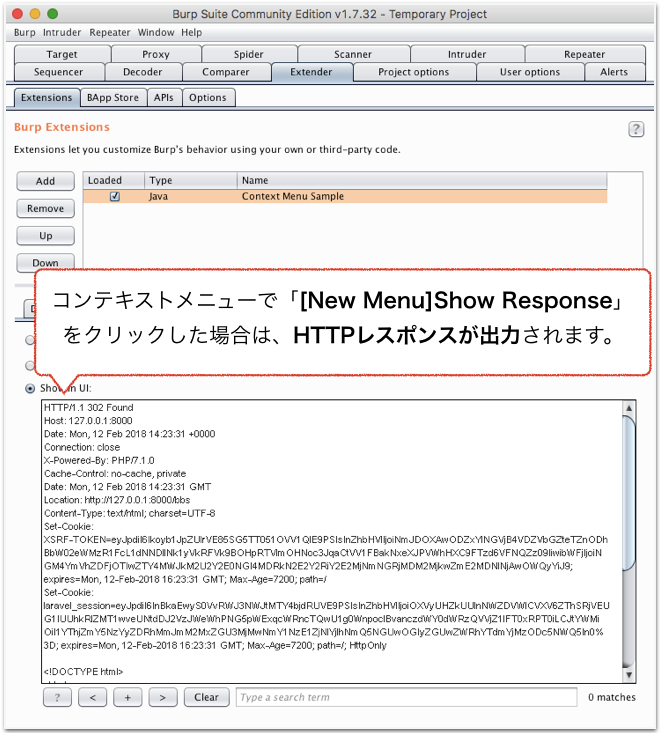Screen dimensions: 660x733
Task: Select the Extensions sub-tab
Action: pyautogui.click(x=47, y=98)
